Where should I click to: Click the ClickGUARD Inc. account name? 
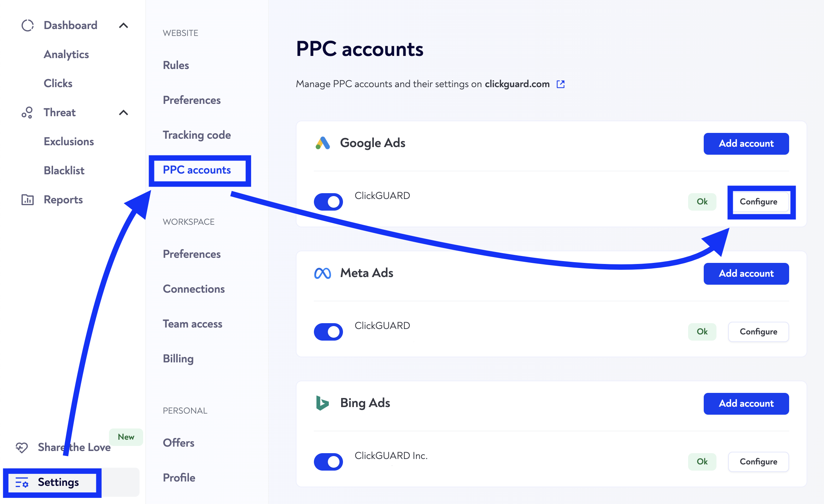tap(391, 456)
